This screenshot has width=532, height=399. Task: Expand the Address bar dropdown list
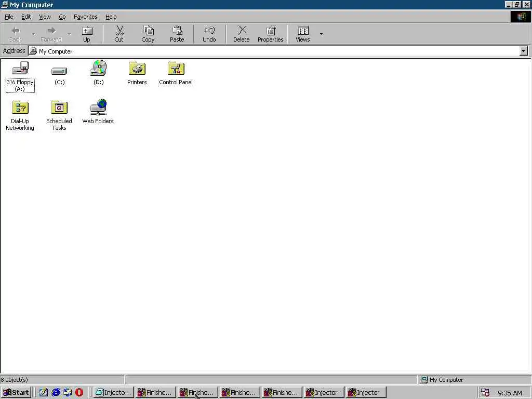(x=524, y=51)
